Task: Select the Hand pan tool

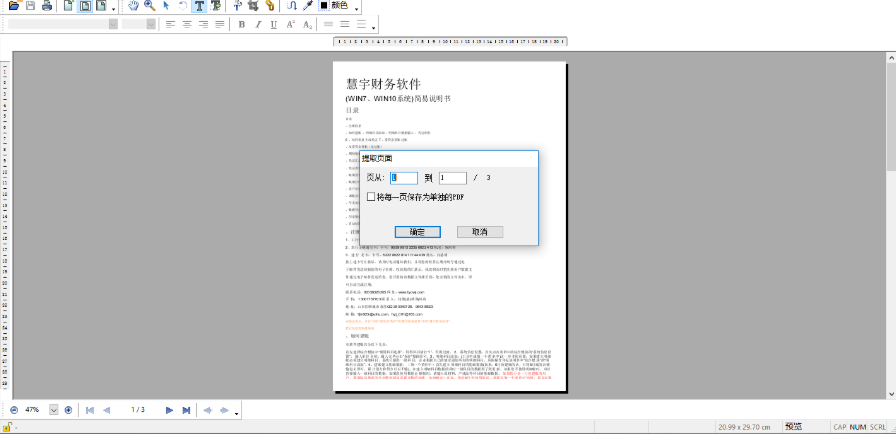Action: [x=134, y=6]
